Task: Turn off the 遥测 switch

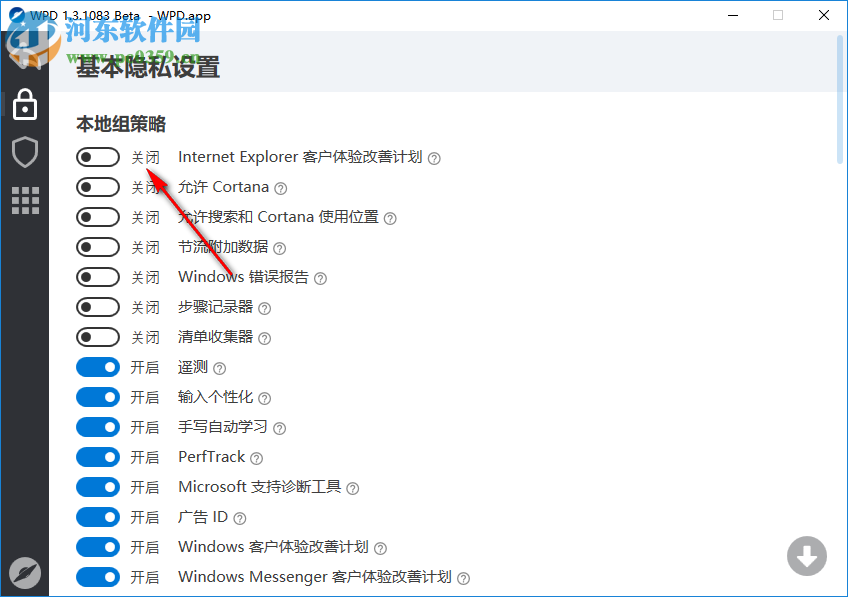Action: 97,367
